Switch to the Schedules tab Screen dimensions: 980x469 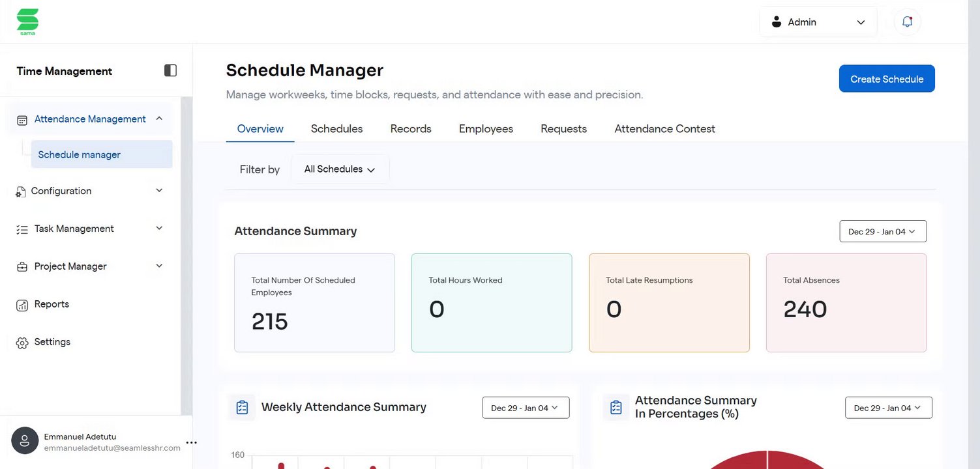(336, 129)
